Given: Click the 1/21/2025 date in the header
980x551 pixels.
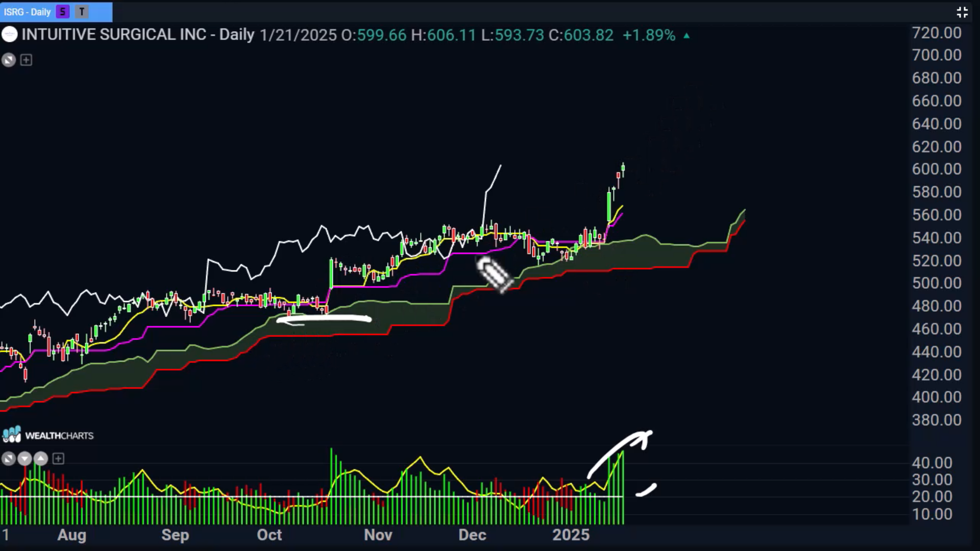Looking at the screenshot, I should pos(298,35).
